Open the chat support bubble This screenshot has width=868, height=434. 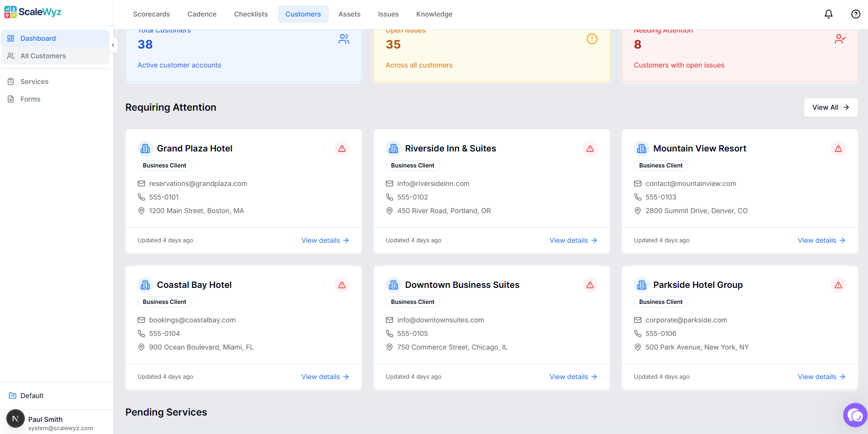click(855, 415)
